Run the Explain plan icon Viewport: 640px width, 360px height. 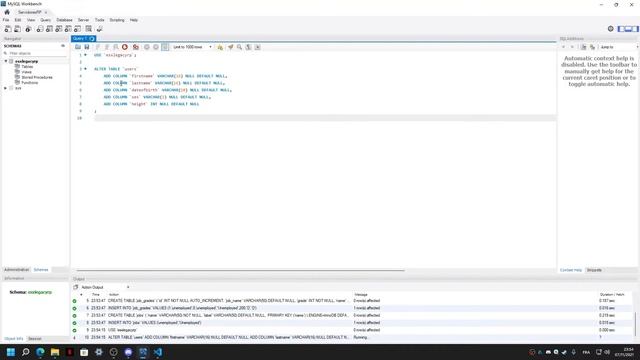116,47
